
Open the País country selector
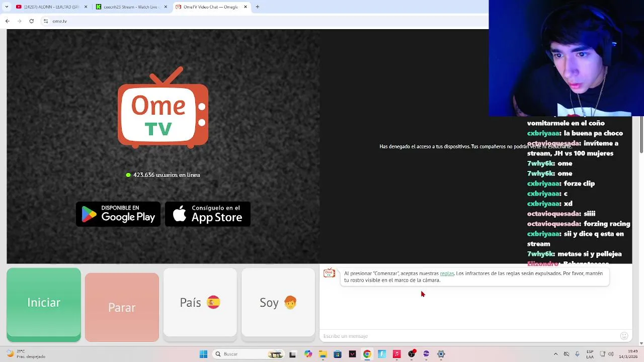click(200, 302)
